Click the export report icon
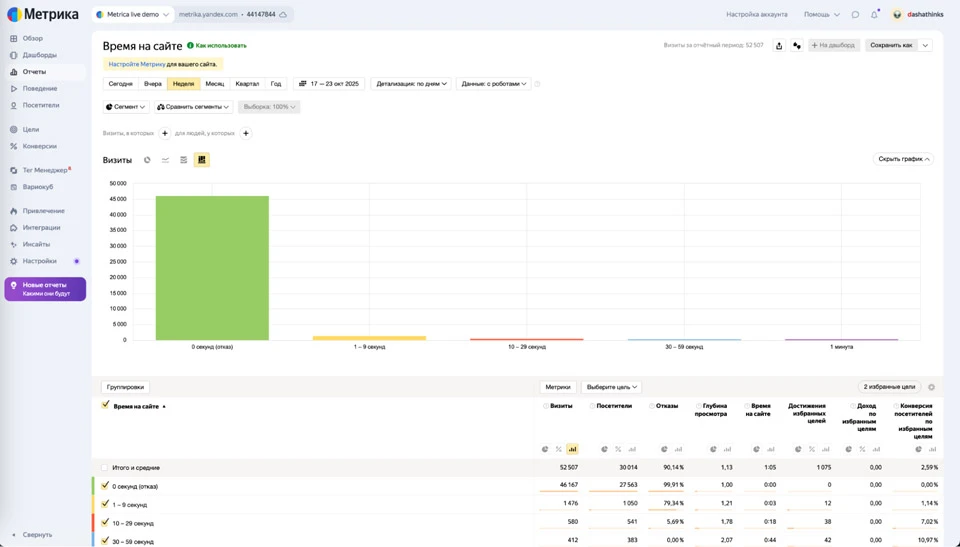Screen dimensions: 960x547 click(779, 45)
